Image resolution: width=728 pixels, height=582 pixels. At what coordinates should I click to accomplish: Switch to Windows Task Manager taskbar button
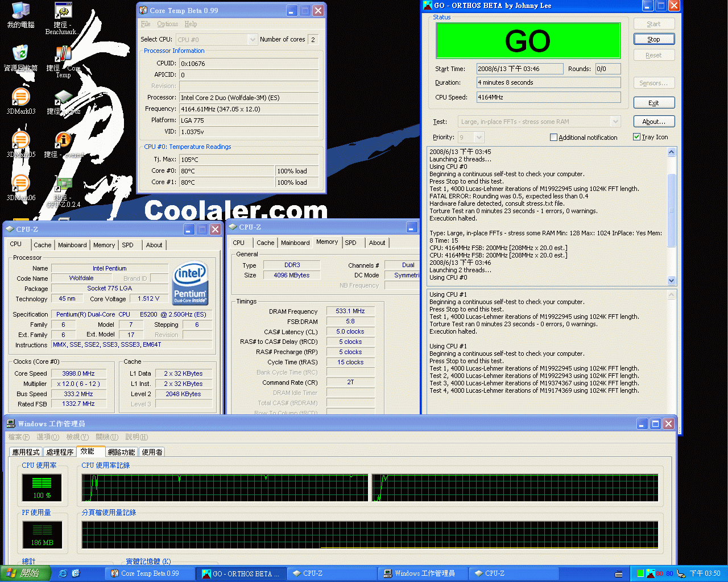[423, 573]
